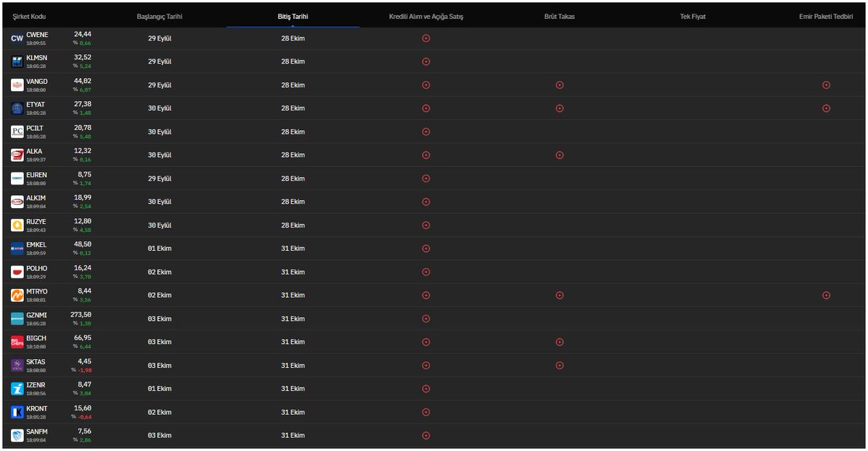Click the ALKA company logo icon
The width and height of the screenshot is (868, 451).
tap(17, 155)
